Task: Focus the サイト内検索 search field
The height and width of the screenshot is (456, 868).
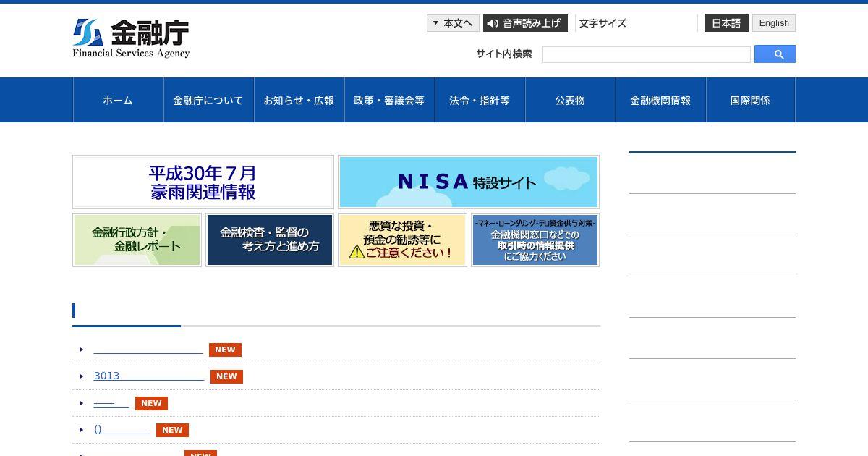Action: click(x=647, y=54)
